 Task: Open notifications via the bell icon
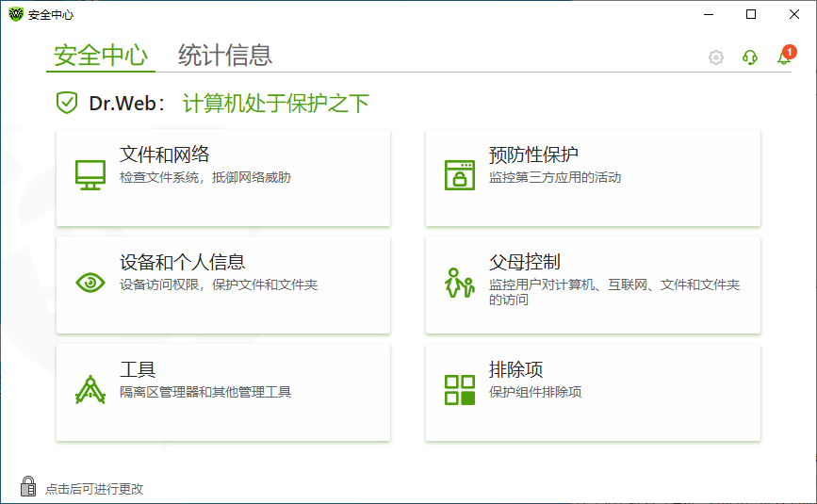pos(783,57)
